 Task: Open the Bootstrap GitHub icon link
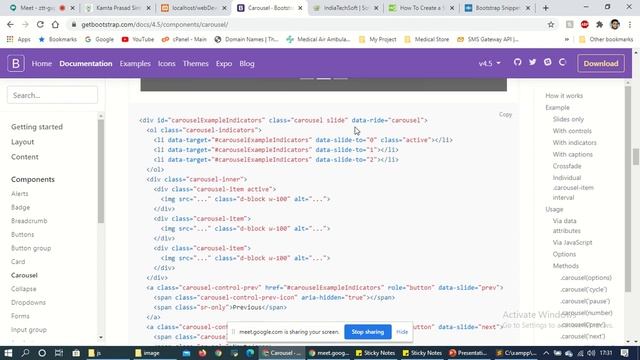click(x=518, y=62)
